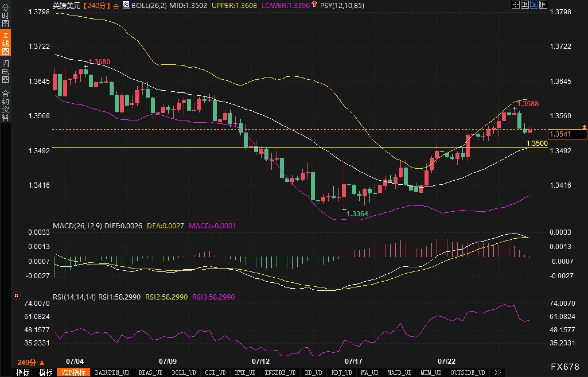Click the orange circle next to 240分
Viewport: 588px width, 377px height.
pos(116,7)
